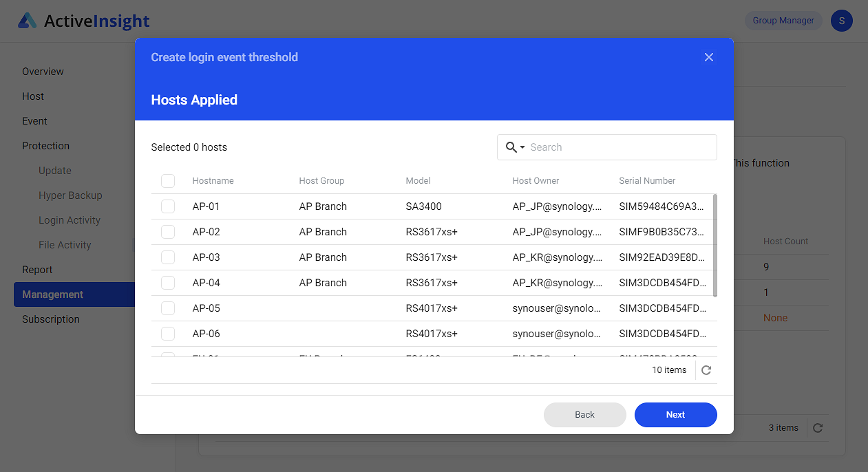The width and height of the screenshot is (868, 472).
Task: Collapse the Protection section in the sidebar
Action: click(x=45, y=145)
